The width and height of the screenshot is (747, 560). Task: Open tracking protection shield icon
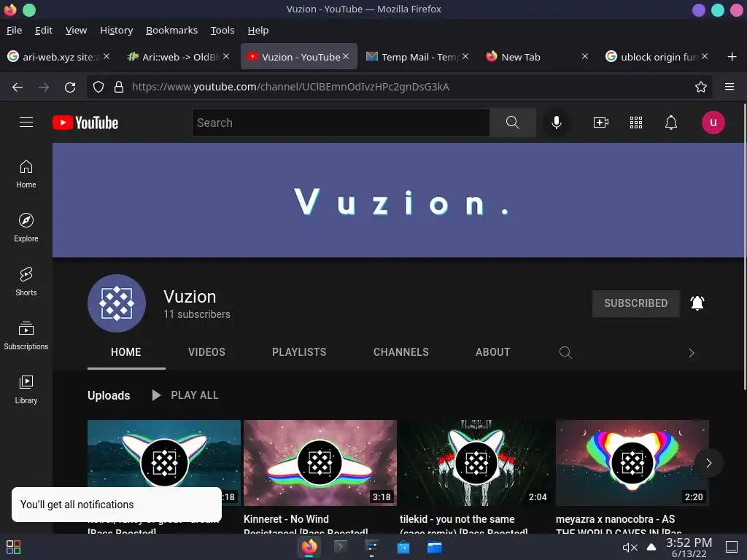point(98,87)
